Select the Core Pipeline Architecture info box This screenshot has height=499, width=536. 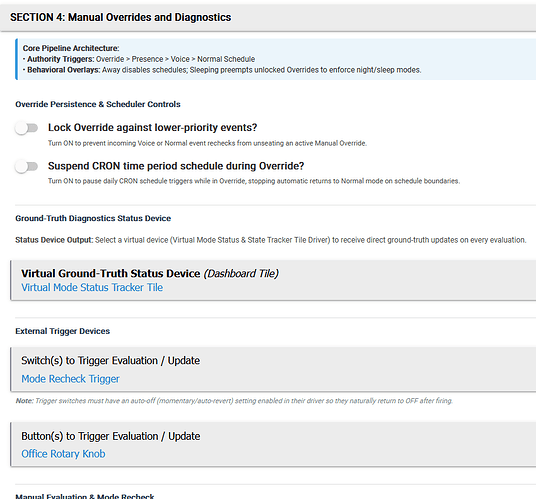coord(276,59)
